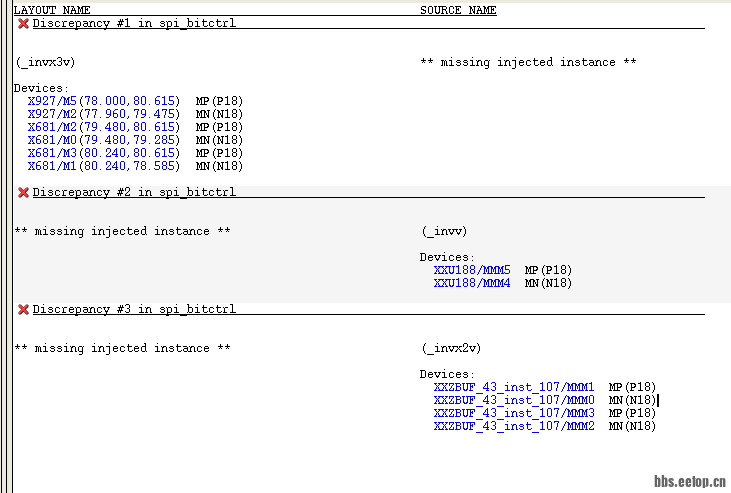Click the red X icon for Discrepancy #2
The width and height of the screenshot is (731, 493).
coord(23,193)
